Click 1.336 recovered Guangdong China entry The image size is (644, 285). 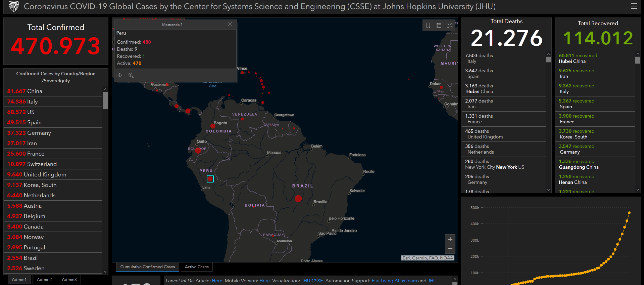coord(596,164)
